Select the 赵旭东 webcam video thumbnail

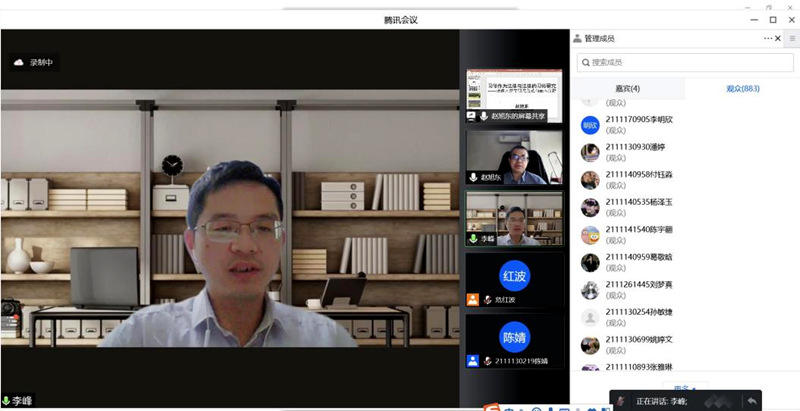click(x=514, y=157)
